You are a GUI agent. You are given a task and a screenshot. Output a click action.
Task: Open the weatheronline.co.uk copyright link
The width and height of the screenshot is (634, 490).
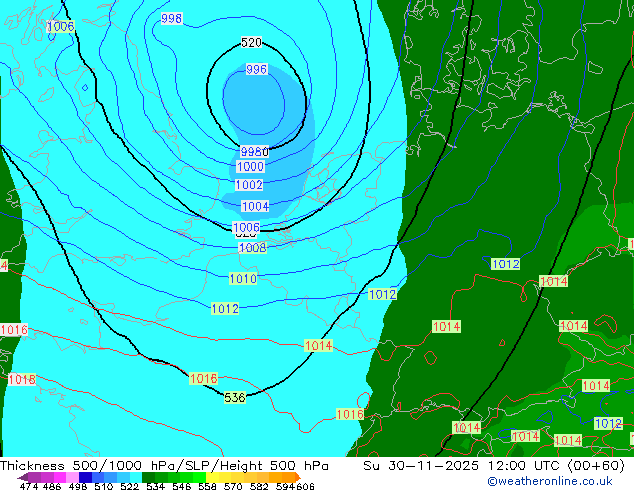pyautogui.click(x=549, y=481)
